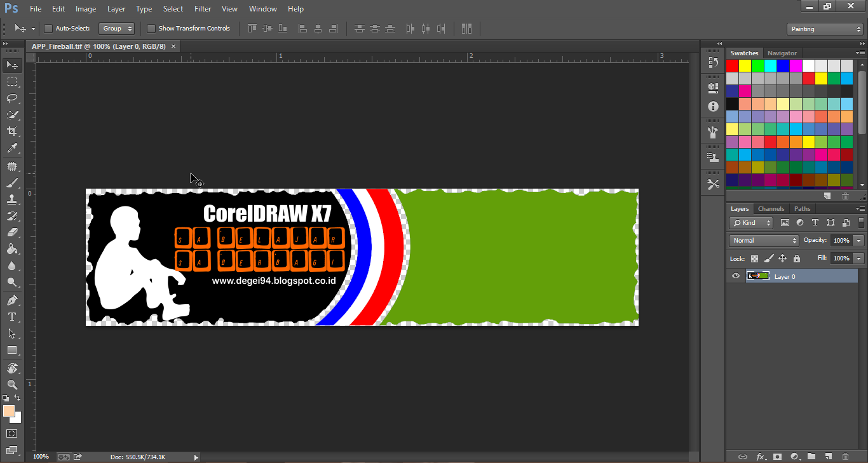Open the Swatches panel options menu
This screenshot has height=463, width=868.
(860, 53)
